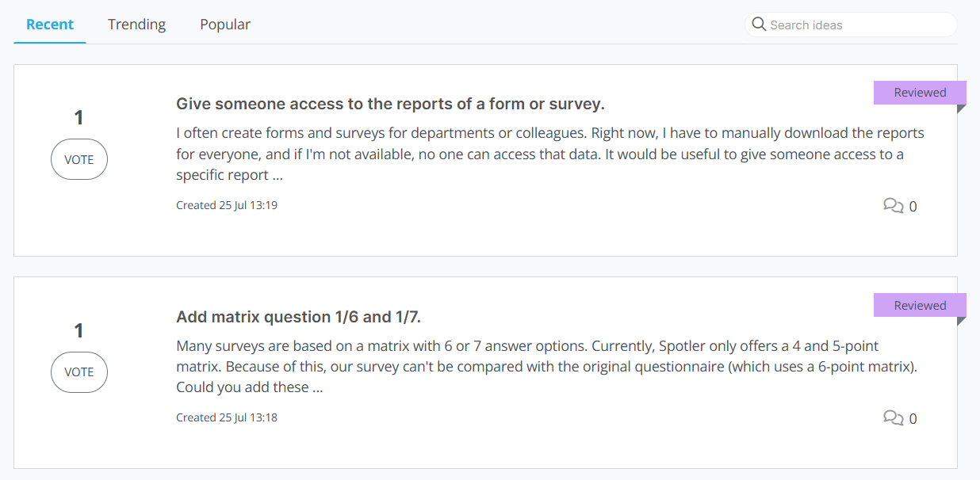980x480 pixels.
Task: Click vote count above reports idea VOTE button
Action: point(78,118)
